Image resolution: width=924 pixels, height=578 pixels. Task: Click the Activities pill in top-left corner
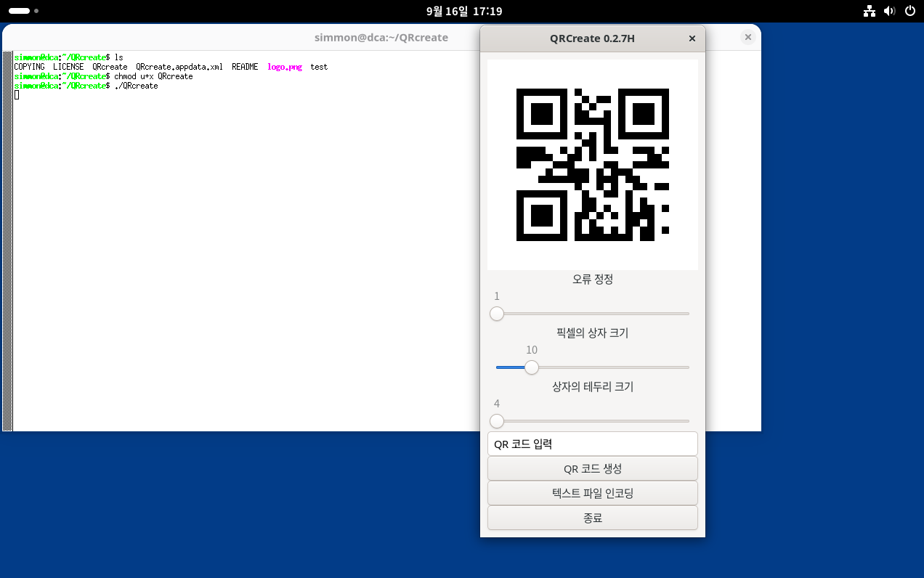[20, 11]
